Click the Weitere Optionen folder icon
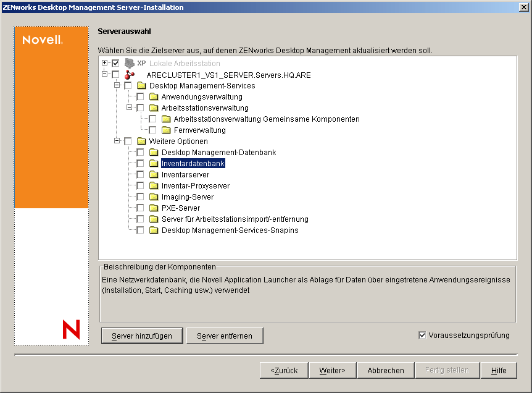Screen dimensions: 532x393 [141, 142]
